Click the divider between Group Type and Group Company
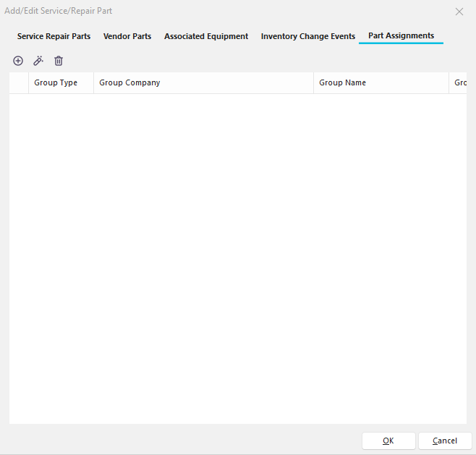476x455 pixels. click(x=94, y=82)
